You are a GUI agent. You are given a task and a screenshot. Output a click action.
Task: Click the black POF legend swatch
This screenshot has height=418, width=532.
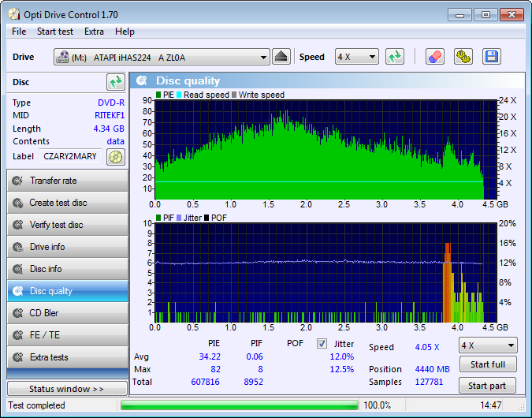tap(206, 218)
